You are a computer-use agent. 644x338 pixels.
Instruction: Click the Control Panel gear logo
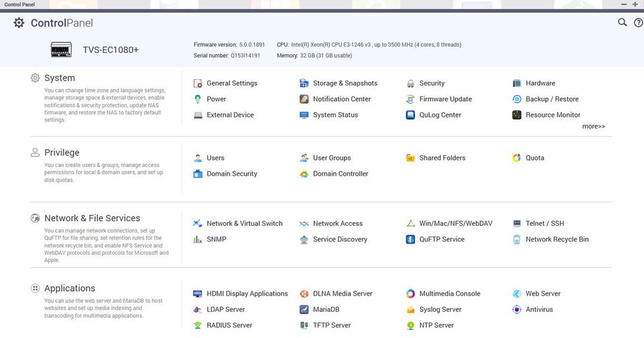coord(19,23)
